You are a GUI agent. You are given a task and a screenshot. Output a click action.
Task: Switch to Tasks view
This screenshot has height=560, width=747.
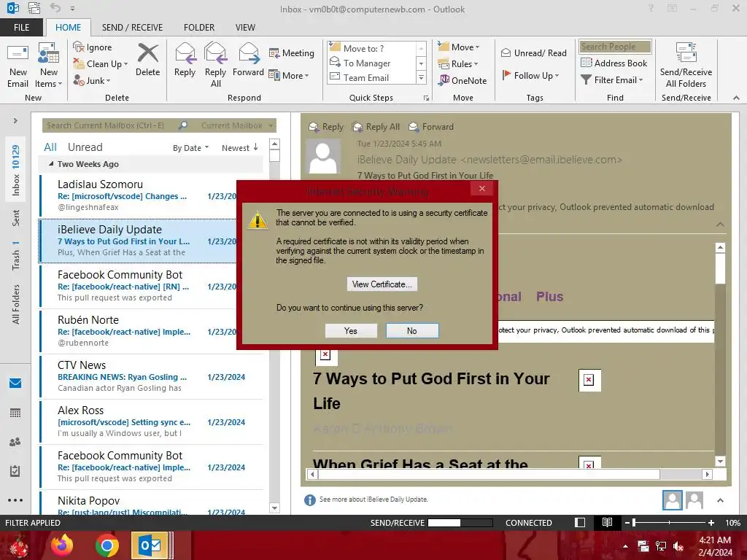[15, 471]
